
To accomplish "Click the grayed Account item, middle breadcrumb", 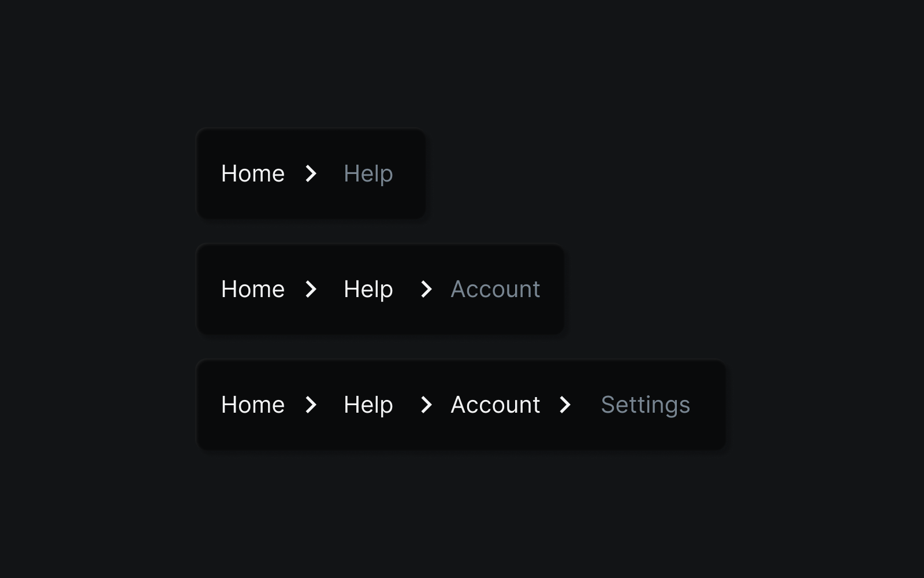I will point(495,289).
